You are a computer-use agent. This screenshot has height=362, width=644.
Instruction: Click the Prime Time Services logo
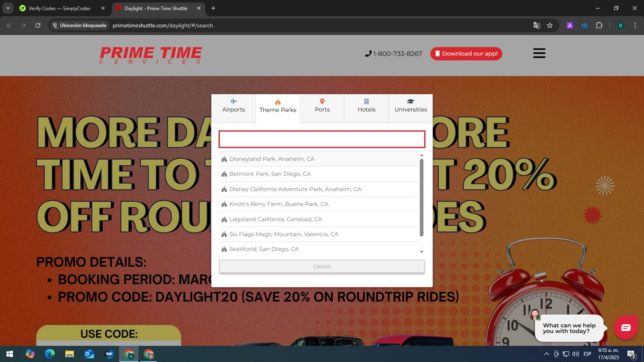[150, 55]
